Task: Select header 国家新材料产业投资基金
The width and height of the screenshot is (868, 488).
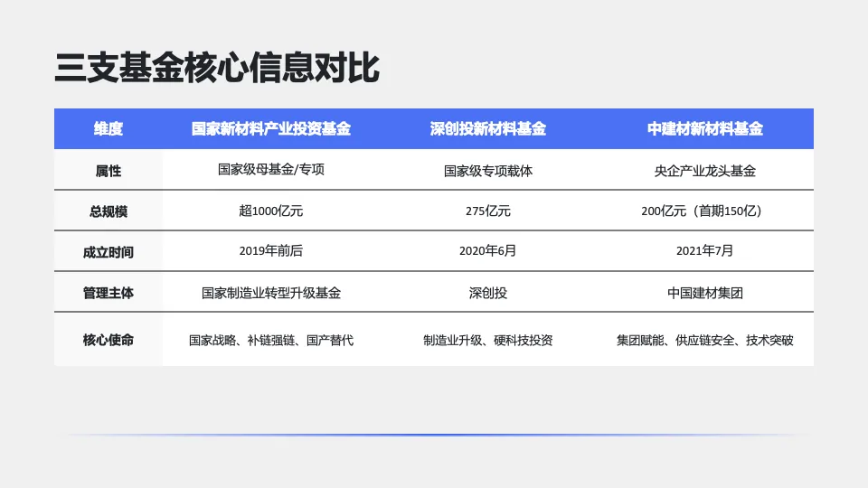Action: pos(271,129)
